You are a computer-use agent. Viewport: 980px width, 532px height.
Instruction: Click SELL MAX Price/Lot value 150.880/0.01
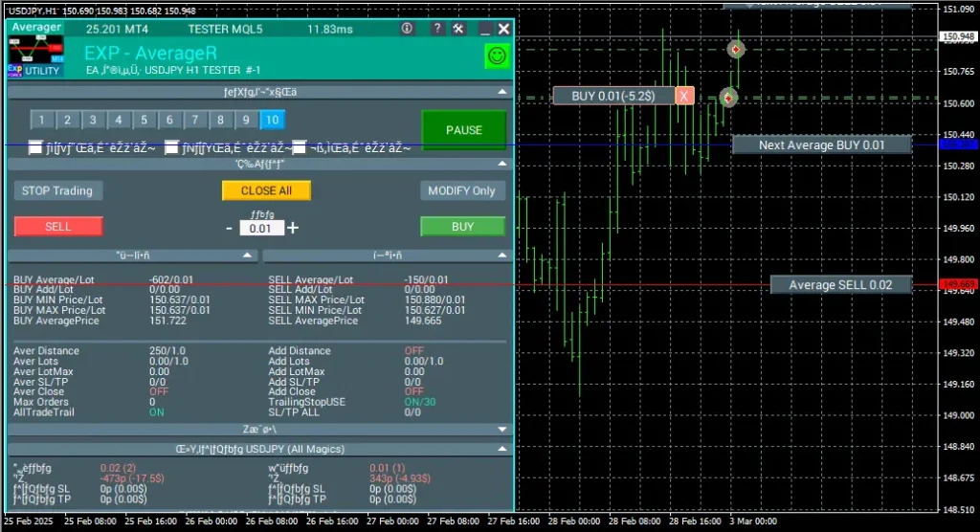coord(434,300)
